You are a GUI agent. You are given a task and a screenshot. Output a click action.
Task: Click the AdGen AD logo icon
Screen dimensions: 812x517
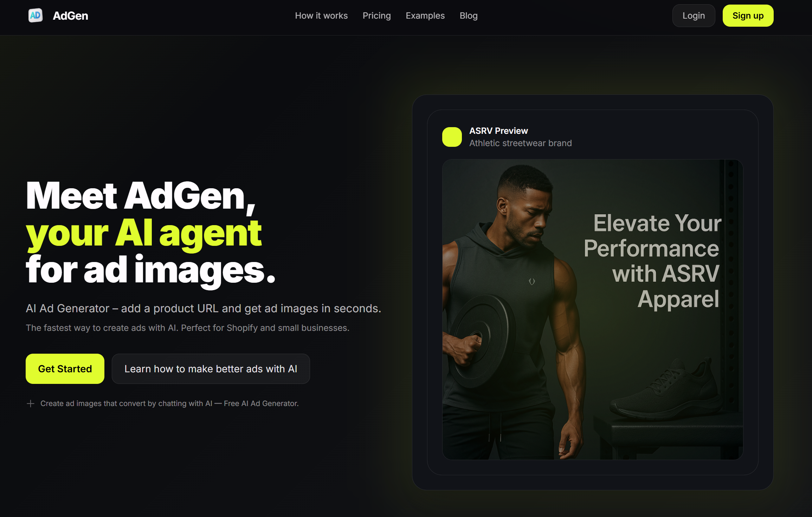pos(35,15)
